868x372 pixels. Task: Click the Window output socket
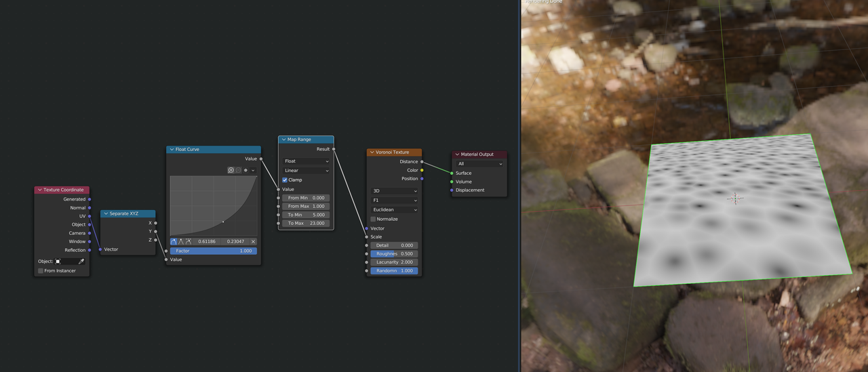(x=90, y=241)
